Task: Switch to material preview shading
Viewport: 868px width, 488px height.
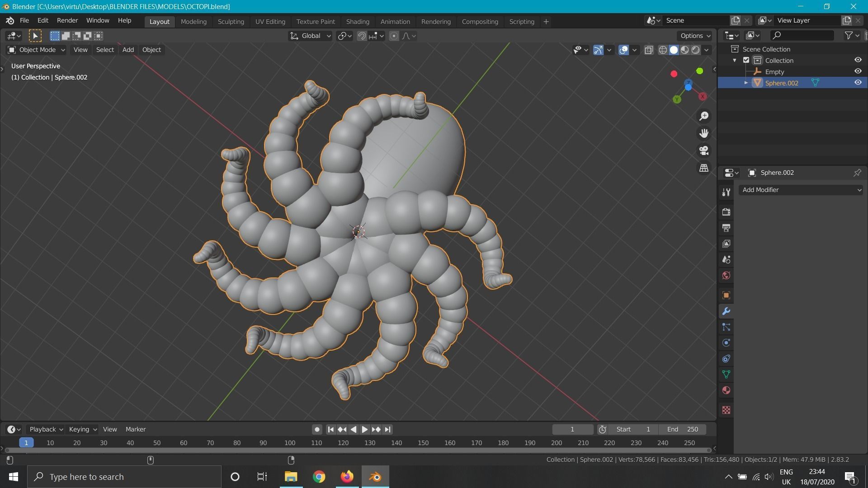Action: point(685,50)
